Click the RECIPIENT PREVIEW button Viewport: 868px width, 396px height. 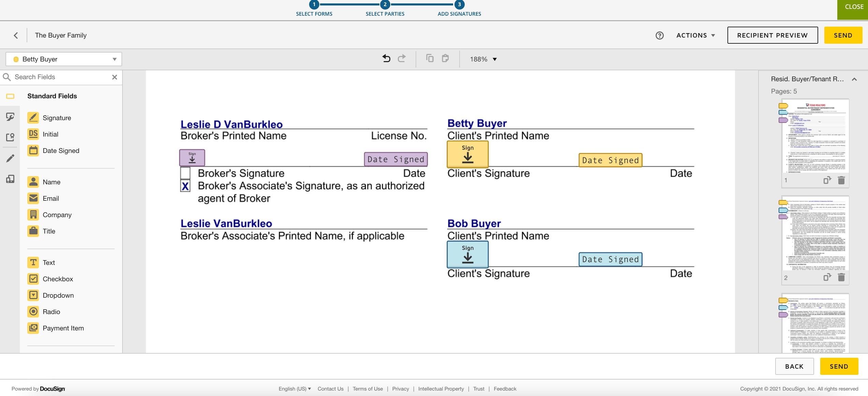tap(772, 36)
